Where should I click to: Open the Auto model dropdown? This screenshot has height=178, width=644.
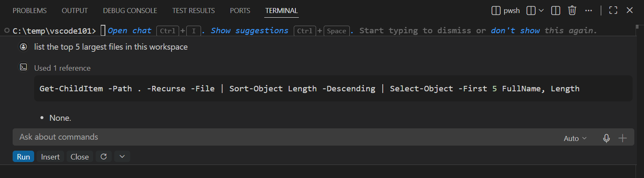575,138
